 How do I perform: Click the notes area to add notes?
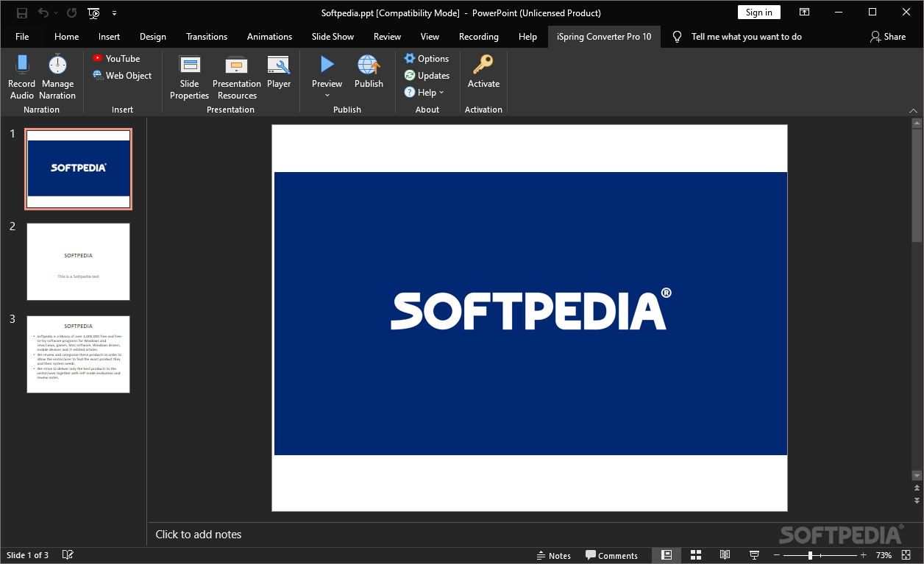coord(199,535)
